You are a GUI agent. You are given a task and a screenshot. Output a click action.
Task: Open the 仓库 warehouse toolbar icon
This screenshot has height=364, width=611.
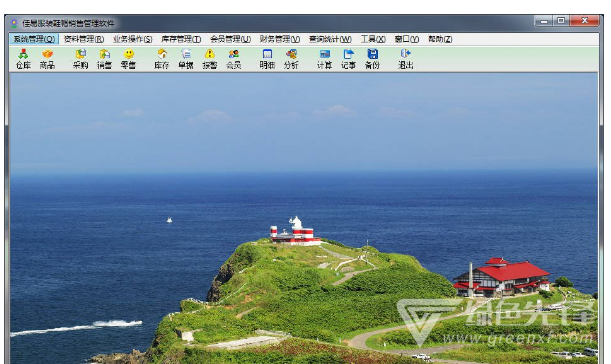coord(23,59)
